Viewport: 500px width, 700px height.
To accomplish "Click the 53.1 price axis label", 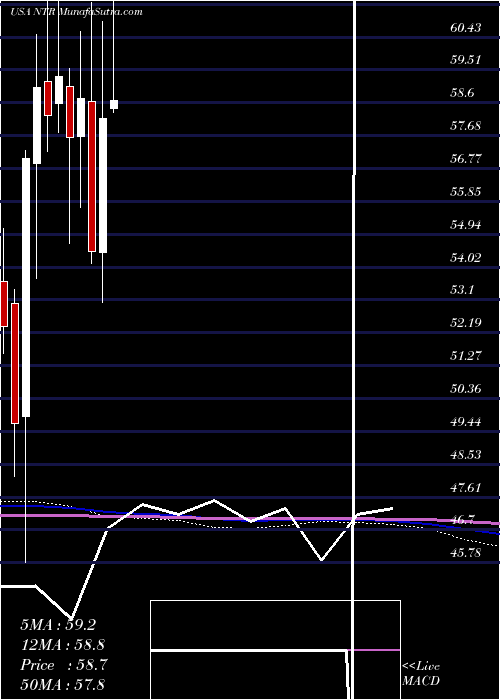I will pyautogui.click(x=462, y=290).
